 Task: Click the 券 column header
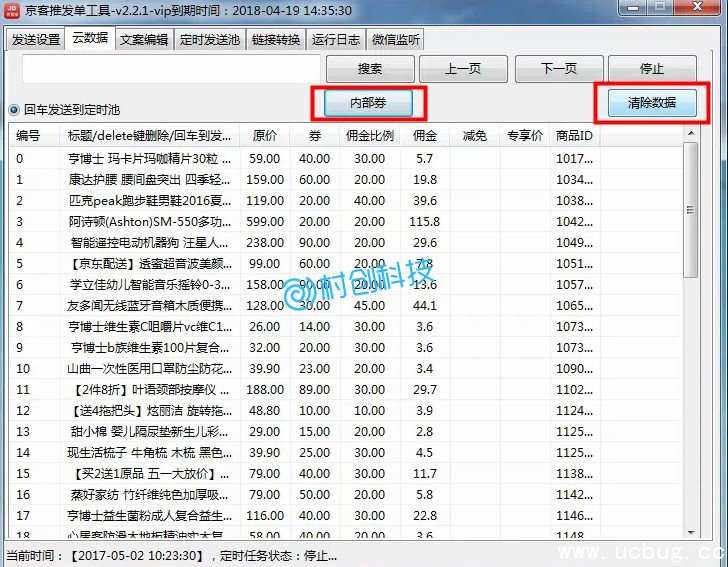pos(315,136)
